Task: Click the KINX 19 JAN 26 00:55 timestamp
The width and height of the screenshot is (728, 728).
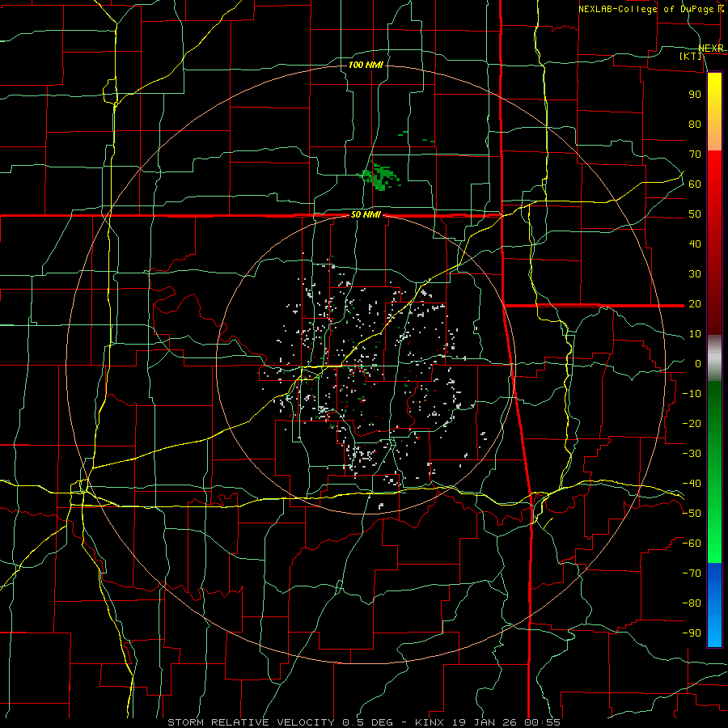Action: tap(488, 722)
